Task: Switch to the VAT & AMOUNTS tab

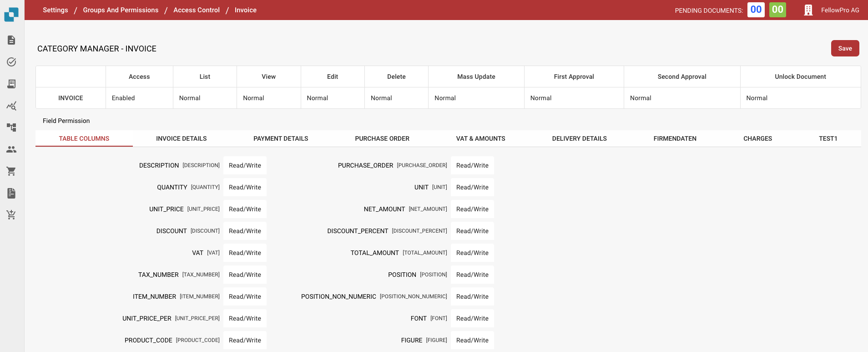Action: (480, 138)
